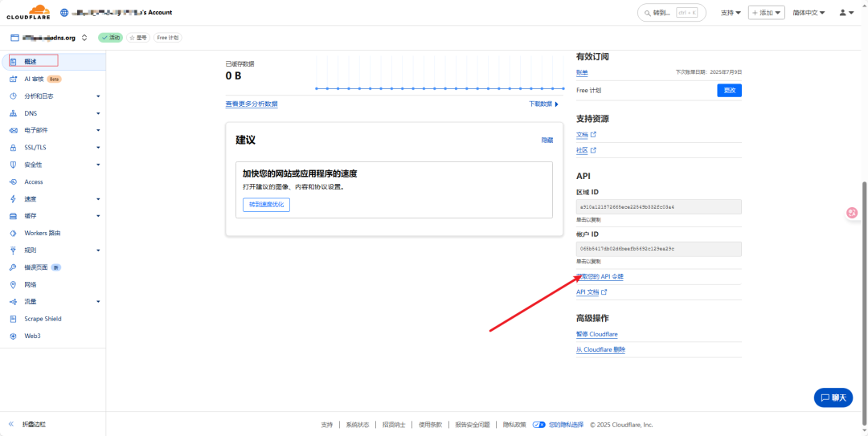Open Scrape Shield in the sidebar
The image size is (868, 436).
click(54, 320)
